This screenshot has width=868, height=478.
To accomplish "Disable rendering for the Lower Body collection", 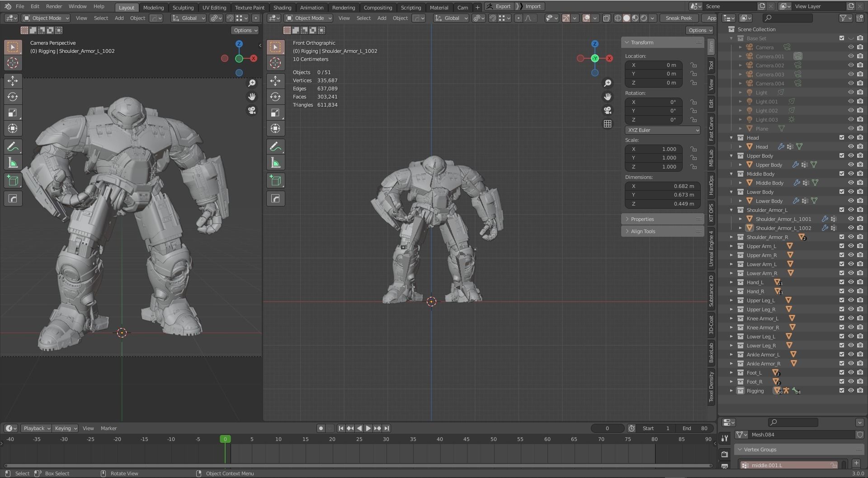I will 859,192.
